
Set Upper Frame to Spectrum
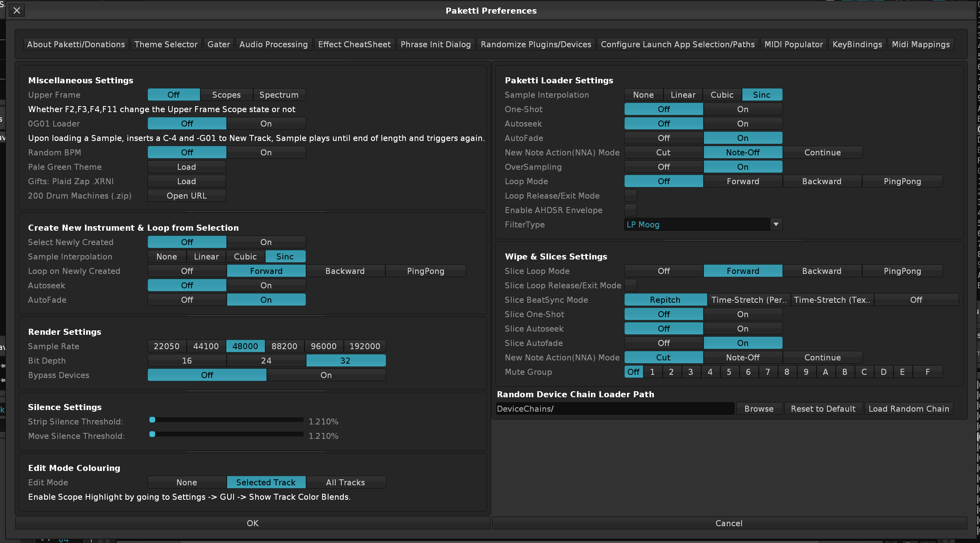pyautogui.click(x=279, y=95)
